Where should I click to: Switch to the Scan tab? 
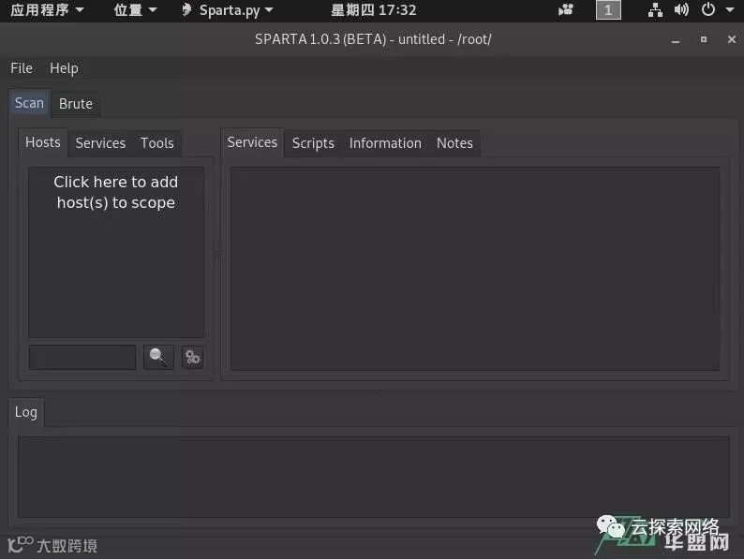click(29, 103)
